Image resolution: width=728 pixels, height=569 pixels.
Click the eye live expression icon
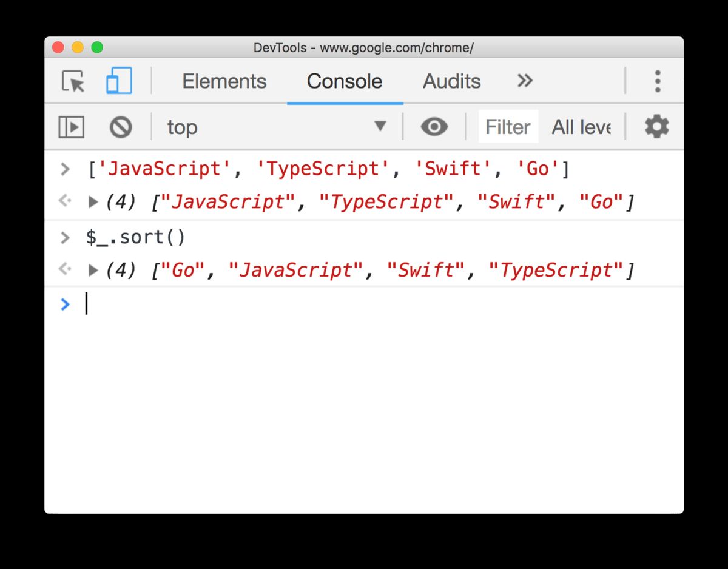[434, 127]
